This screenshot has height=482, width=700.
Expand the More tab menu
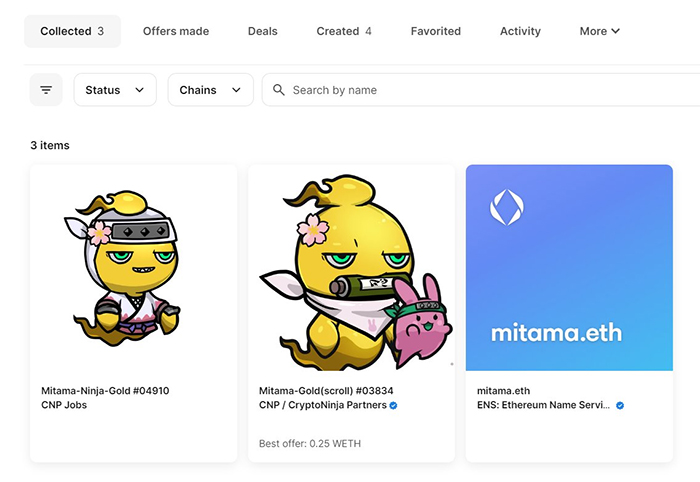[x=600, y=31]
